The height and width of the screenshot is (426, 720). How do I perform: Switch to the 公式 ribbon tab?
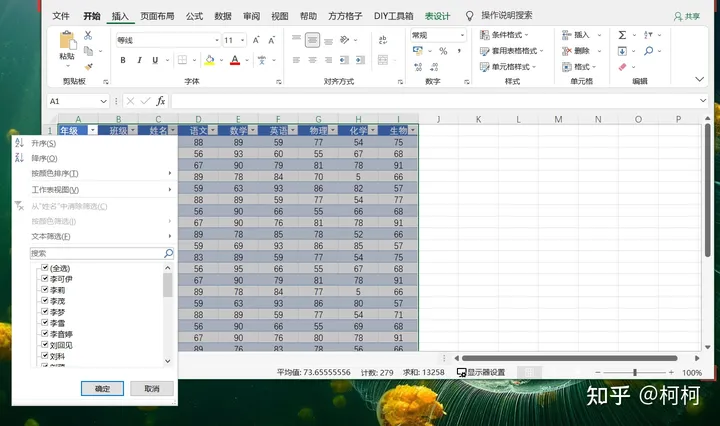pyautogui.click(x=194, y=16)
